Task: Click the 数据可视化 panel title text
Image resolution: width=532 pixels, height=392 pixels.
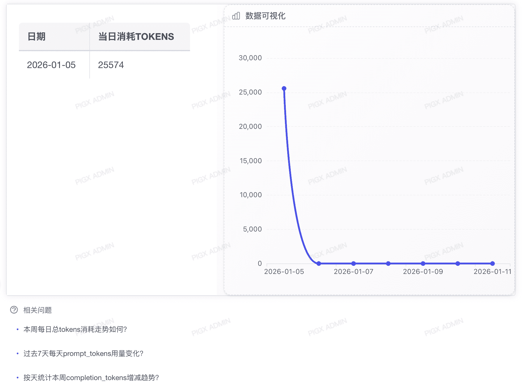Action: point(264,17)
